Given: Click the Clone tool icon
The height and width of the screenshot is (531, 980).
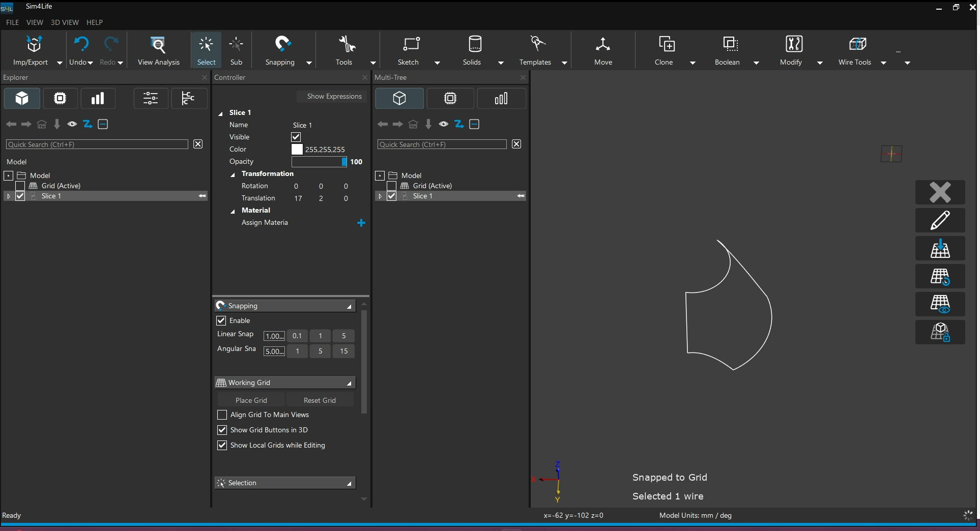Looking at the screenshot, I should (x=666, y=45).
